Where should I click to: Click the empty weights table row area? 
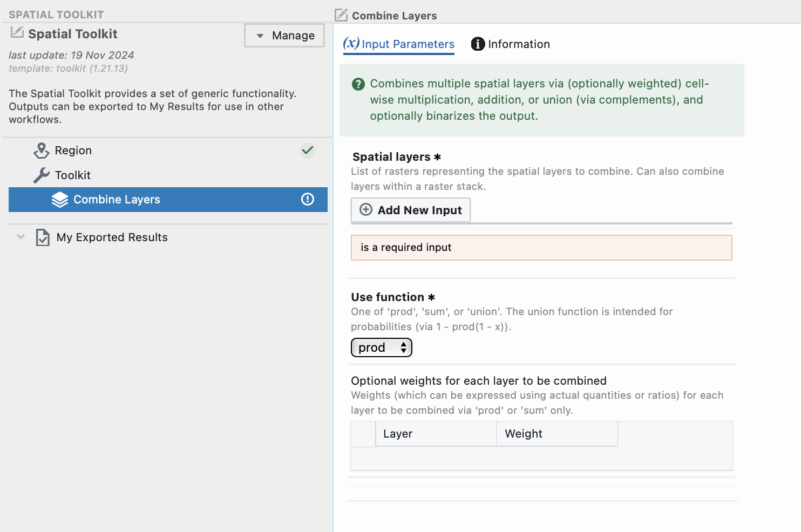coord(541,459)
